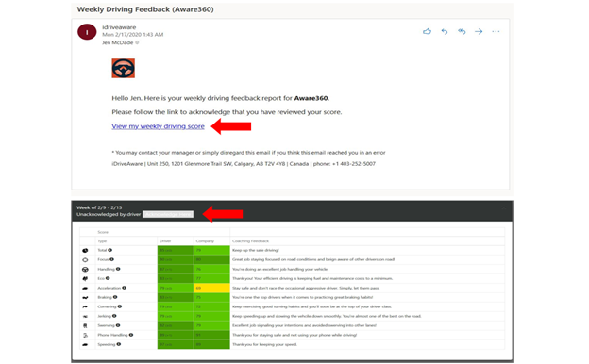589x364 pixels.
Task: Click the Score header label
Action: (103, 232)
